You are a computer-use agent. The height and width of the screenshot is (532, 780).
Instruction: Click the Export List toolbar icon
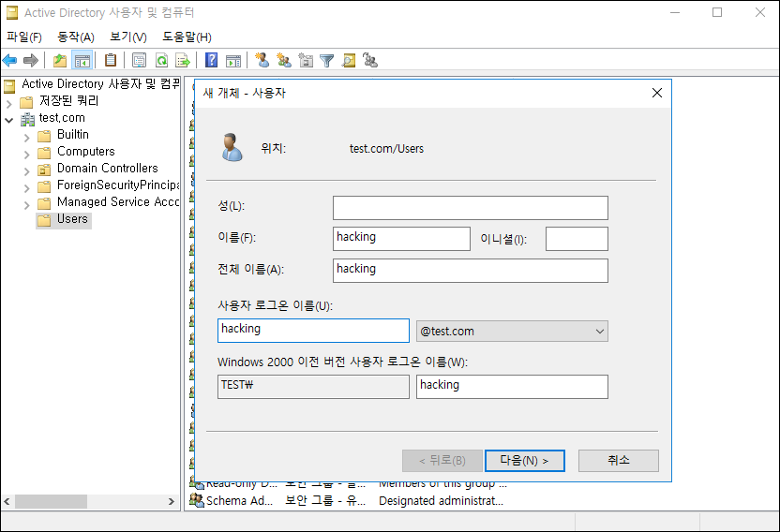pos(183,61)
